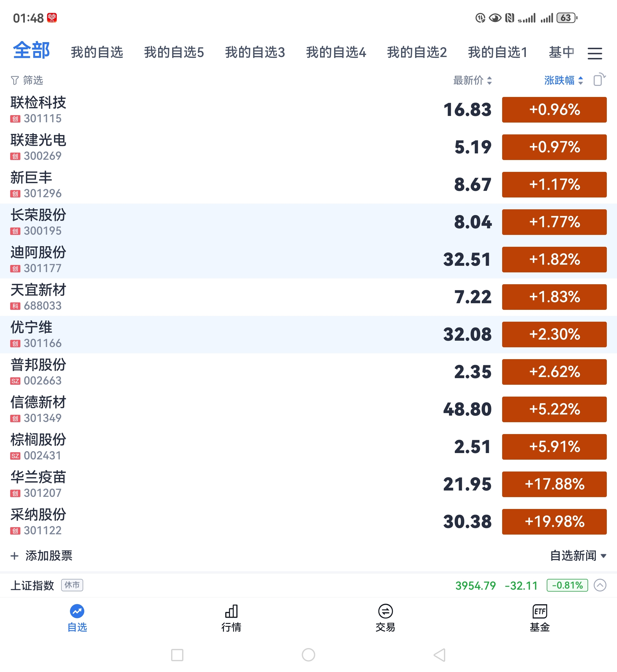The width and height of the screenshot is (617, 672).
Task: Open the 行情 market tab icon
Action: (x=231, y=612)
